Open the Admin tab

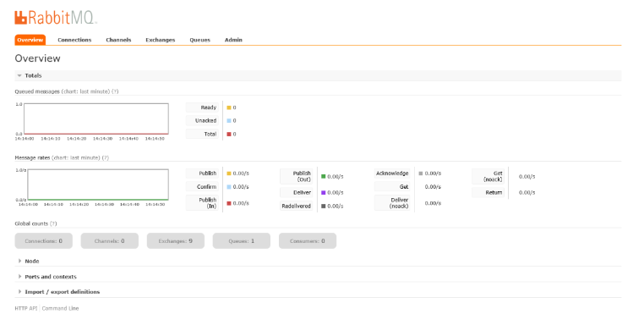[x=233, y=40]
